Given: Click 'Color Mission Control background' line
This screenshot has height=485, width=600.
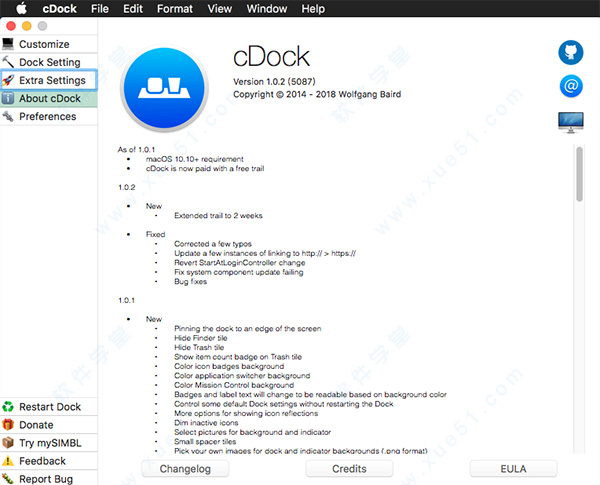Looking at the screenshot, I should (234, 385).
